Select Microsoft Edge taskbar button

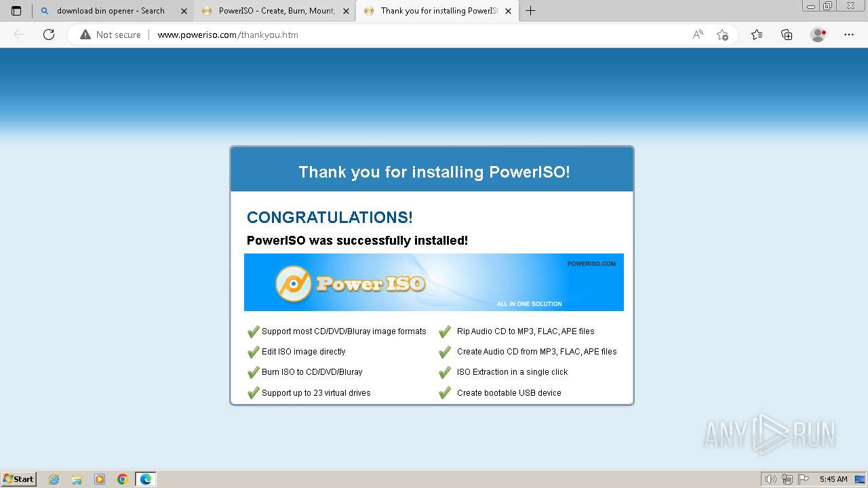(x=146, y=479)
